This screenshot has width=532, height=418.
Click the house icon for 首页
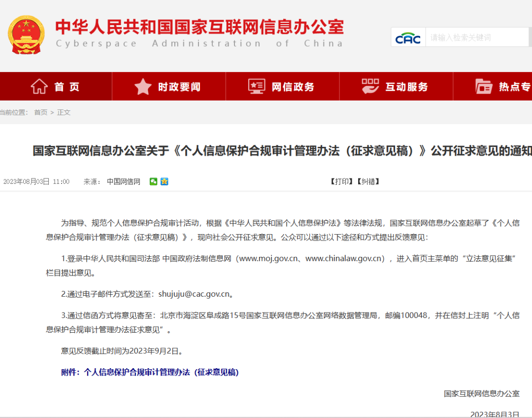click(x=39, y=87)
